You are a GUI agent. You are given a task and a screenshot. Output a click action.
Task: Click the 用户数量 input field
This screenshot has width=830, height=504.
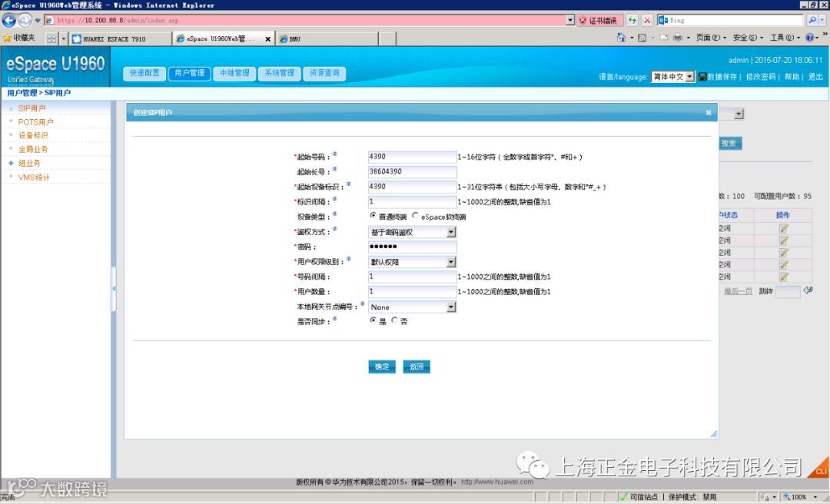pos(413,292)
